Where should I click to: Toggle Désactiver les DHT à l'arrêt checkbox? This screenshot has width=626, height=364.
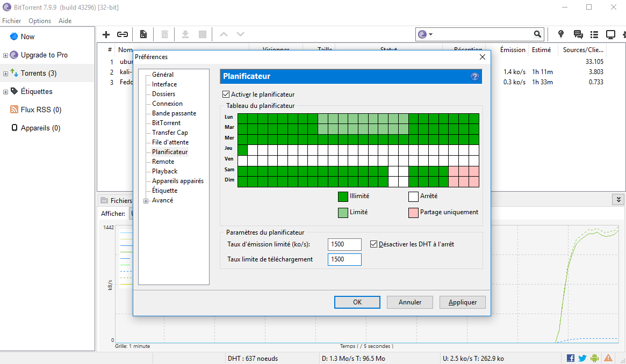(373, 244)
